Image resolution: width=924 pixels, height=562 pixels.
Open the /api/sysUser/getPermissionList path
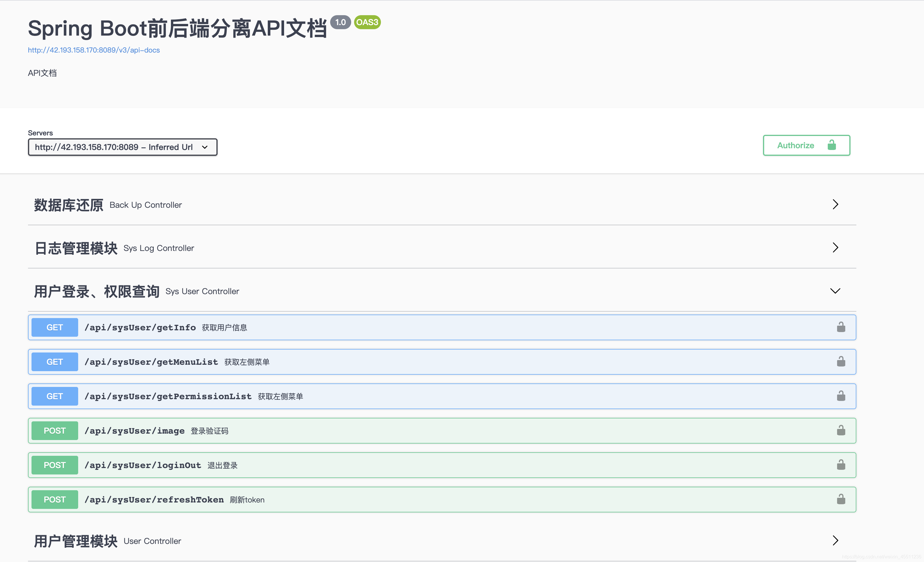point(168,396)
